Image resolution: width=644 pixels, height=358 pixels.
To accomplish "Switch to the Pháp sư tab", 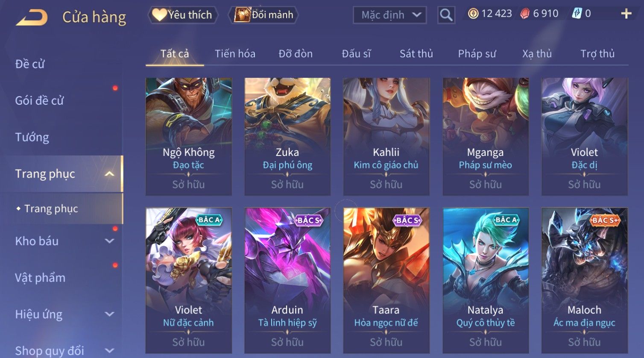I will tap(477, 54).
